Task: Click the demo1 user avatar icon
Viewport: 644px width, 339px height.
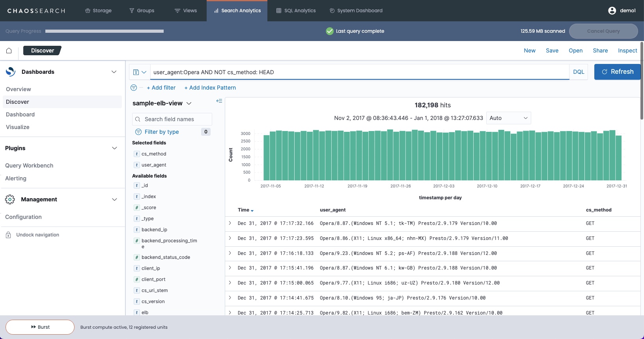Action: 612,11
